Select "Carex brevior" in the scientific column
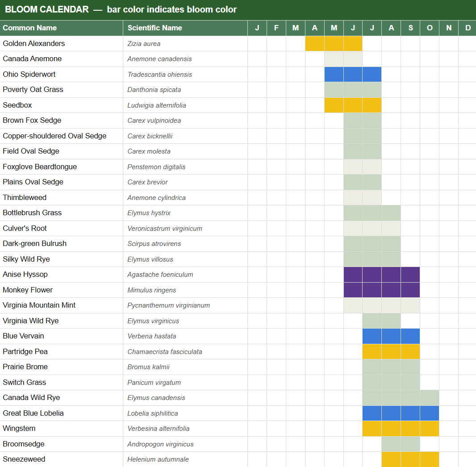476x467 pixels. (147, 182)
